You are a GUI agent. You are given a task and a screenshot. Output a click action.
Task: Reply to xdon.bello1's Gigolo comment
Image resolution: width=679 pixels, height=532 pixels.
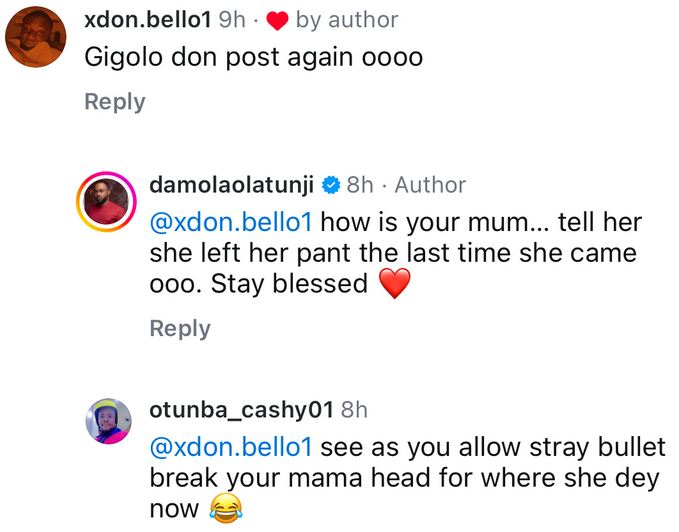pos(115,102)
